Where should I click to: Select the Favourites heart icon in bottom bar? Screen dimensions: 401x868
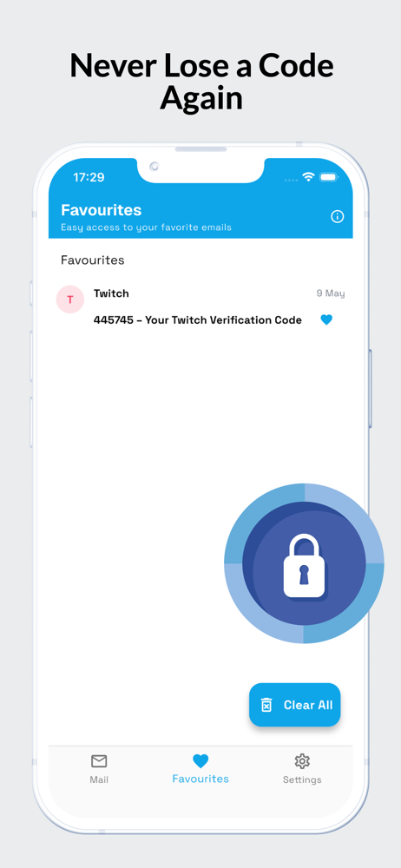point(200,761)
